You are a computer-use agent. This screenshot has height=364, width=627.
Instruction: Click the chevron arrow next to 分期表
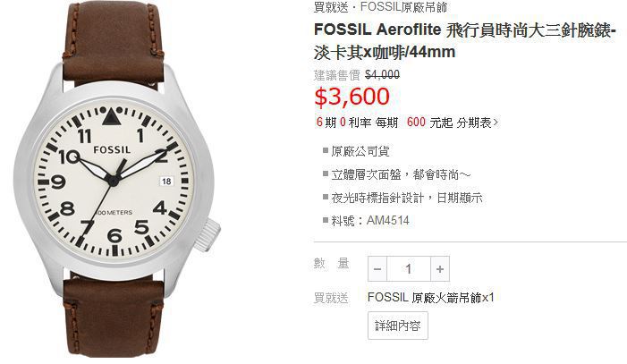pos(496,123)
